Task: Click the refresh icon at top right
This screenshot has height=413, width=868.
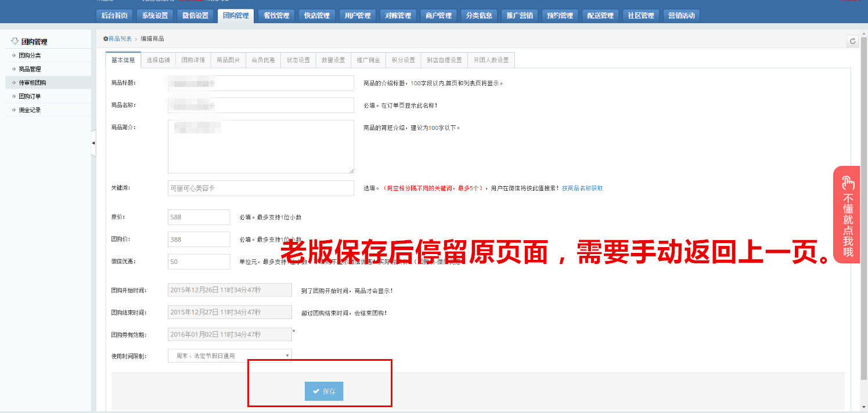Action: tap(852, 41)
